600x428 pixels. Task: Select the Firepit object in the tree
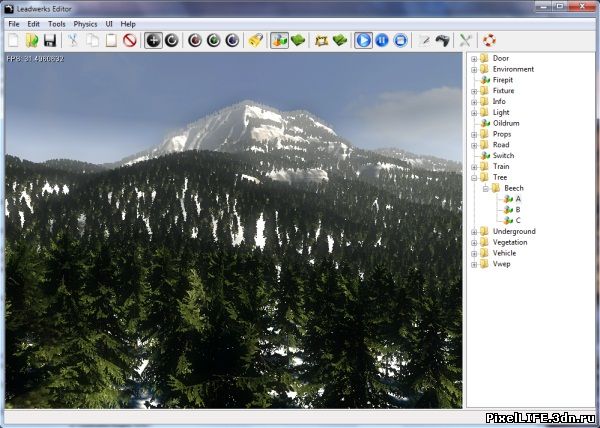(x=502, y=80)
